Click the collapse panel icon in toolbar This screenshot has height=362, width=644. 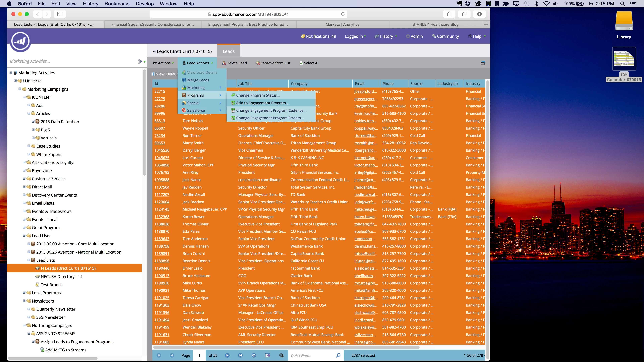483,63
